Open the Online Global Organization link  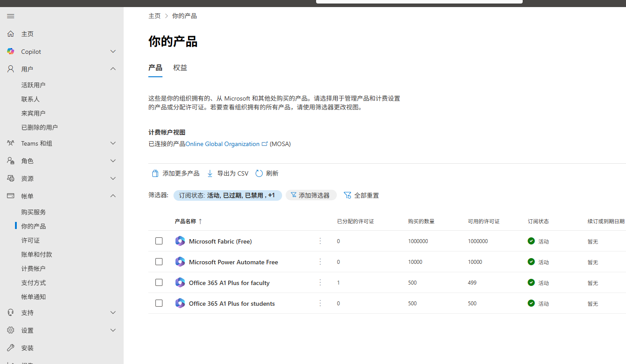tap(222, 144)
